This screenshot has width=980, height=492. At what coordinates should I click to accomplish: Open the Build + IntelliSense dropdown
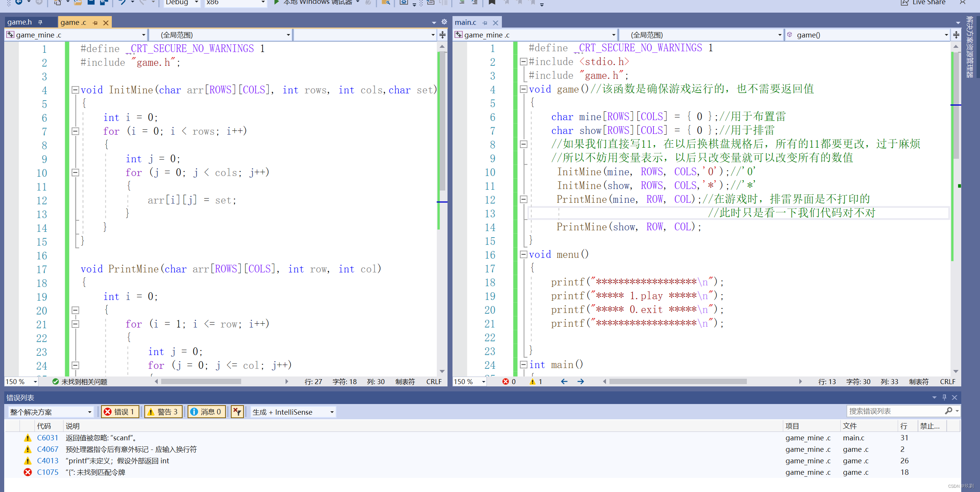coord(293,412)
